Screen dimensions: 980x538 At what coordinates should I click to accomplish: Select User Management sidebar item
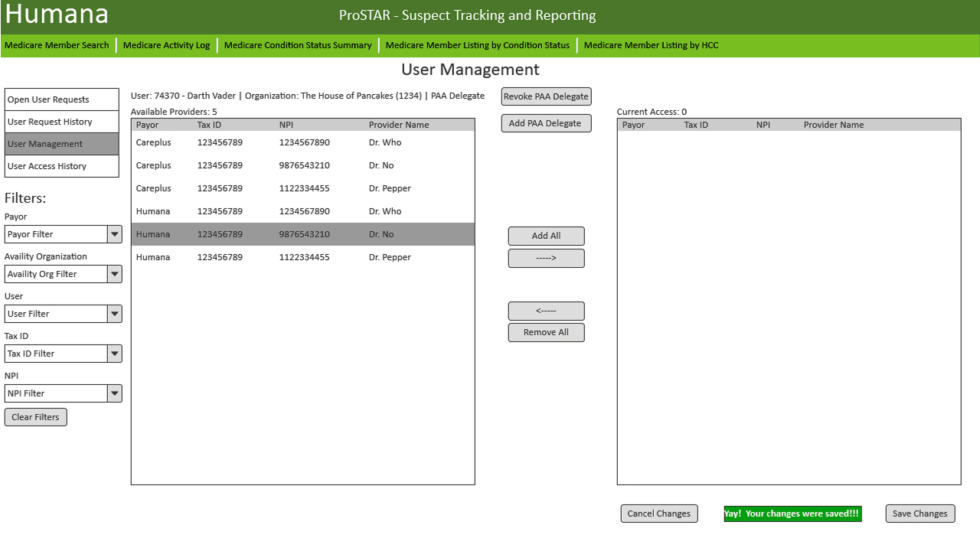click(62, 144)
